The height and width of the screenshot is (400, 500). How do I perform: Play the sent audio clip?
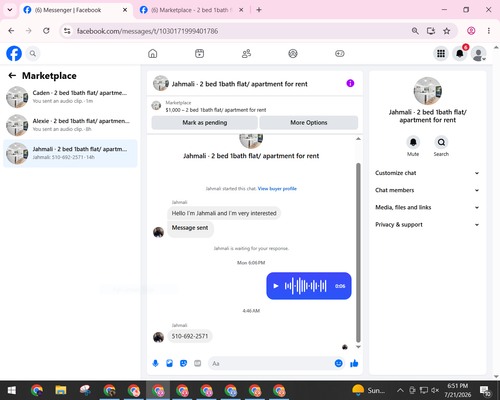click(x=276, y=286)
